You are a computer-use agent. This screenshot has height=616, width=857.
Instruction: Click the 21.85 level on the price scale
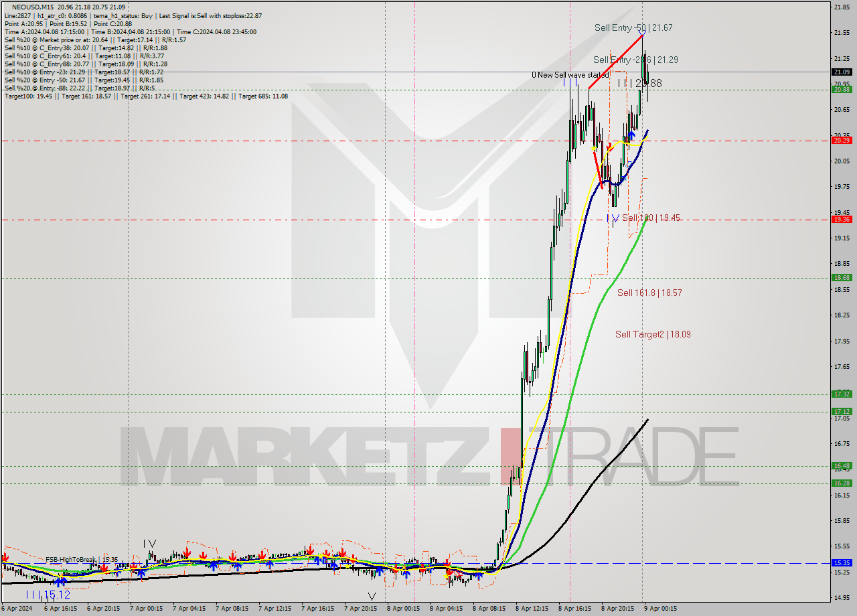[841, 7]
